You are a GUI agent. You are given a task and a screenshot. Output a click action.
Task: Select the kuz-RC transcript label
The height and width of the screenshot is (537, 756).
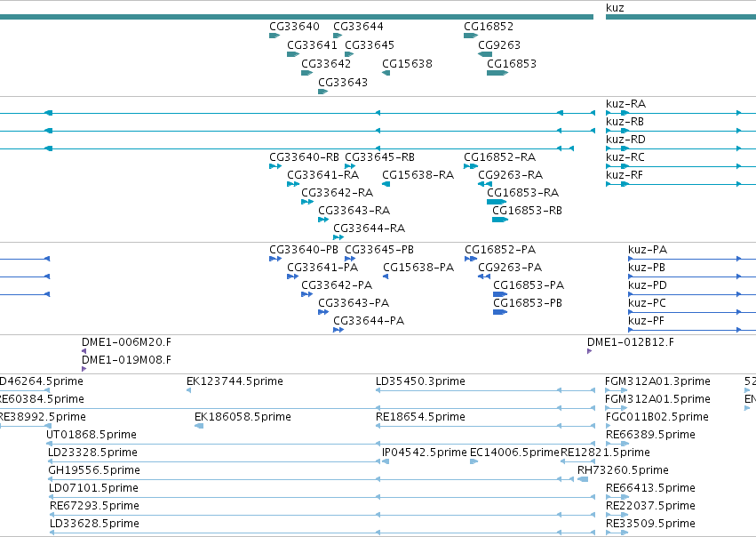[x=625, y=157]
